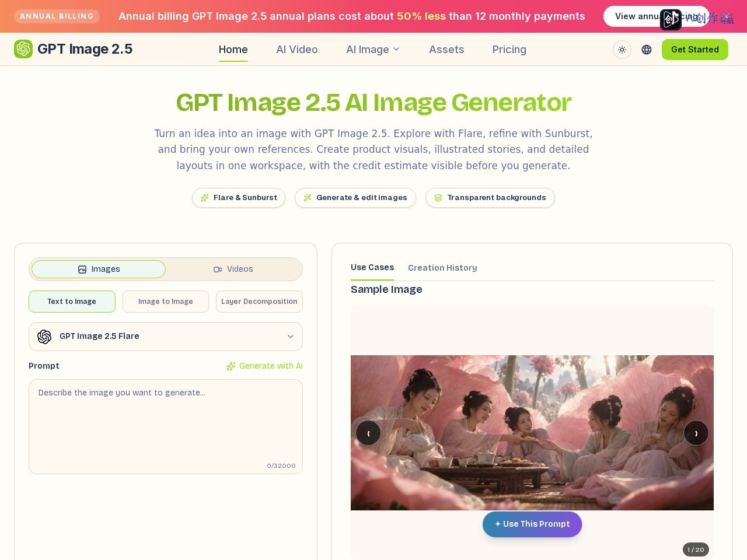Click the View annual pricing button
This screenshot has height=560, width=747.
click(656, 16)
